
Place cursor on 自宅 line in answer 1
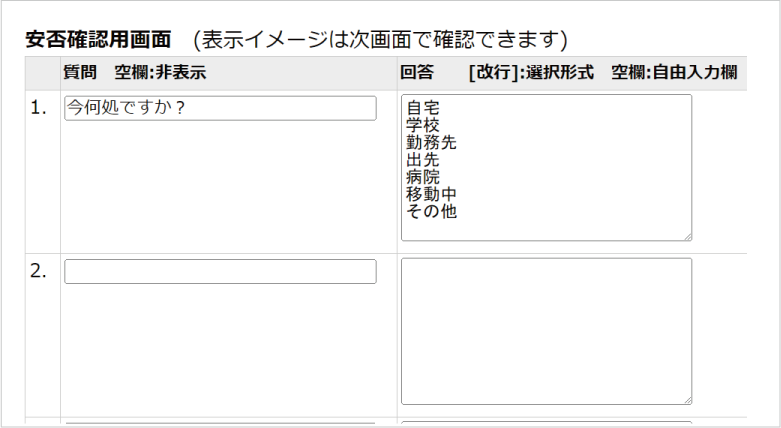pos(423,108)
